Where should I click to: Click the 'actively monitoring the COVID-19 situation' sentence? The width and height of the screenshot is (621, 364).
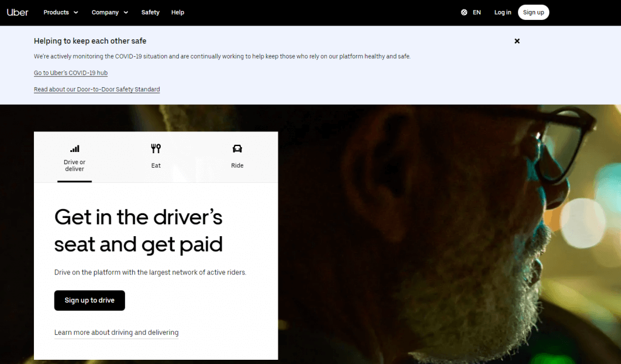click(222, 56)
